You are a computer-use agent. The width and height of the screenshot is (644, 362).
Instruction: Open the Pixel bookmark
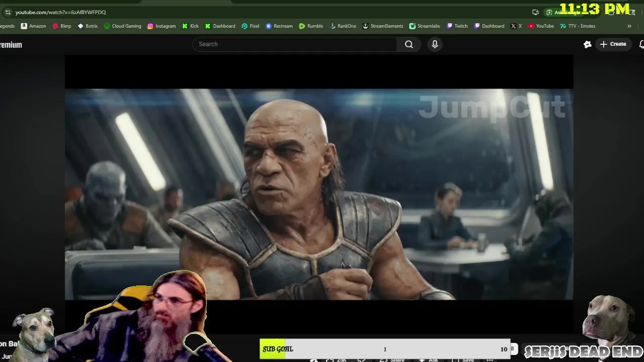coord(251,26)
